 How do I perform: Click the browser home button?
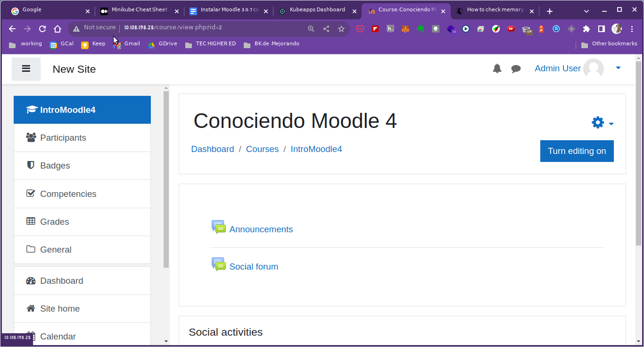click(58, 29)
